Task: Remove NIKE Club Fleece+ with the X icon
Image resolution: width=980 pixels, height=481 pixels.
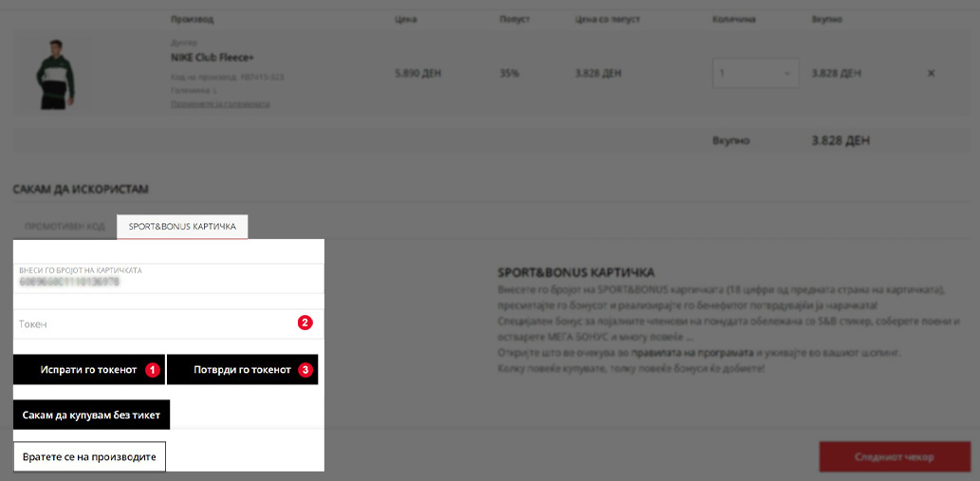Action: click(931, 73)
